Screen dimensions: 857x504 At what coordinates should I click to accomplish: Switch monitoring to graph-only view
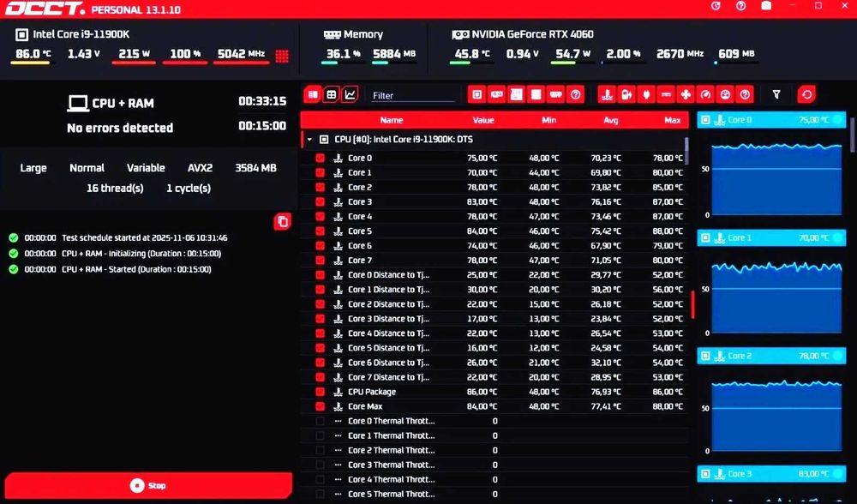tap(350, 94)
